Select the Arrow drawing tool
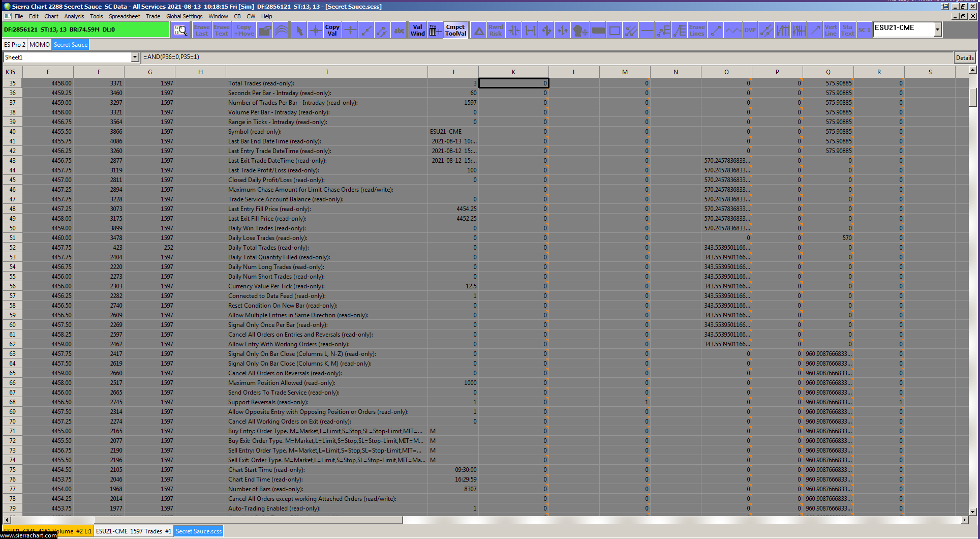This screenshot has height=539, width=980. click(x=815, y=31)
